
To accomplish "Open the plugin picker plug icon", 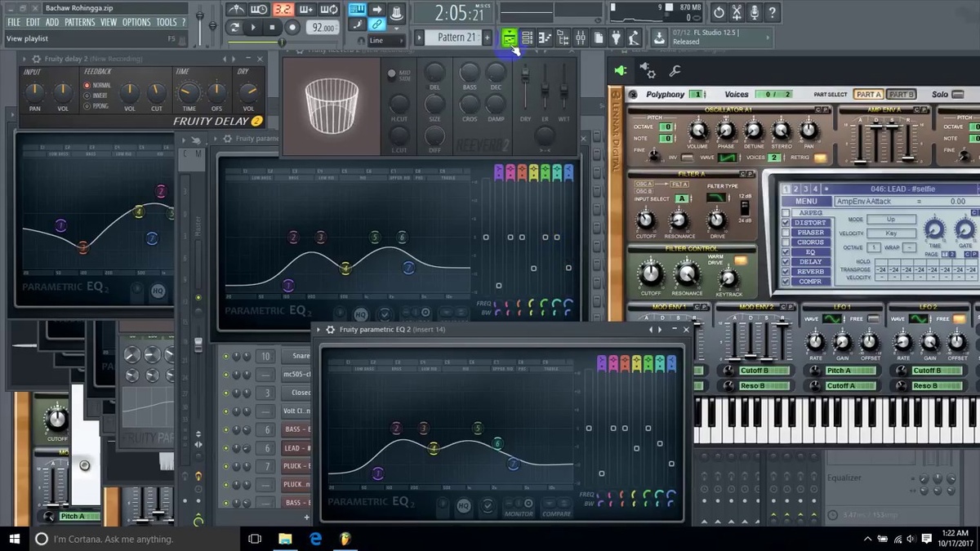I will [x=616, y=38].
